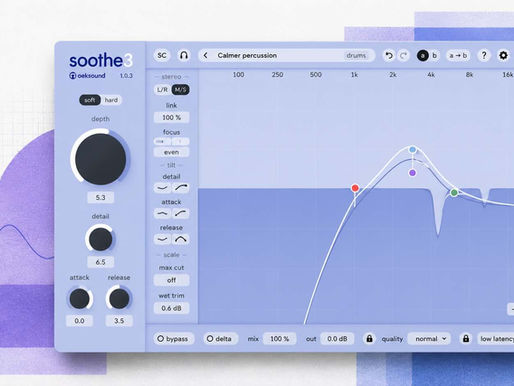Select the green band node
This screenshot has width=514, height=386.
[454, 192]
